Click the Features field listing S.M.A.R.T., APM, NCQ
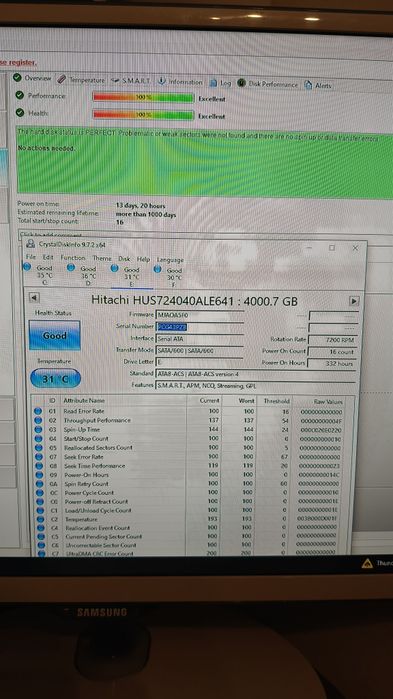 256,385
